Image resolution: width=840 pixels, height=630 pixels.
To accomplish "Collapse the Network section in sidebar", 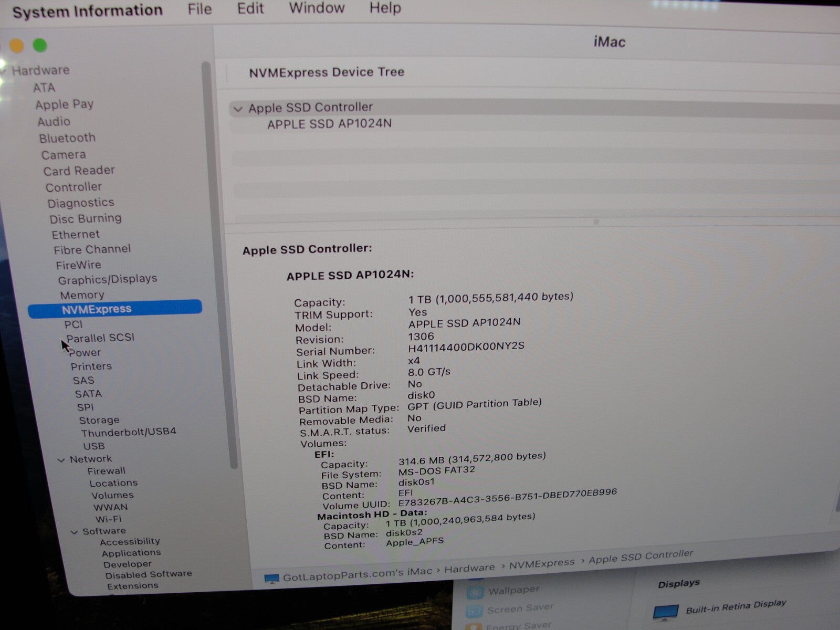I will [61, 460].
